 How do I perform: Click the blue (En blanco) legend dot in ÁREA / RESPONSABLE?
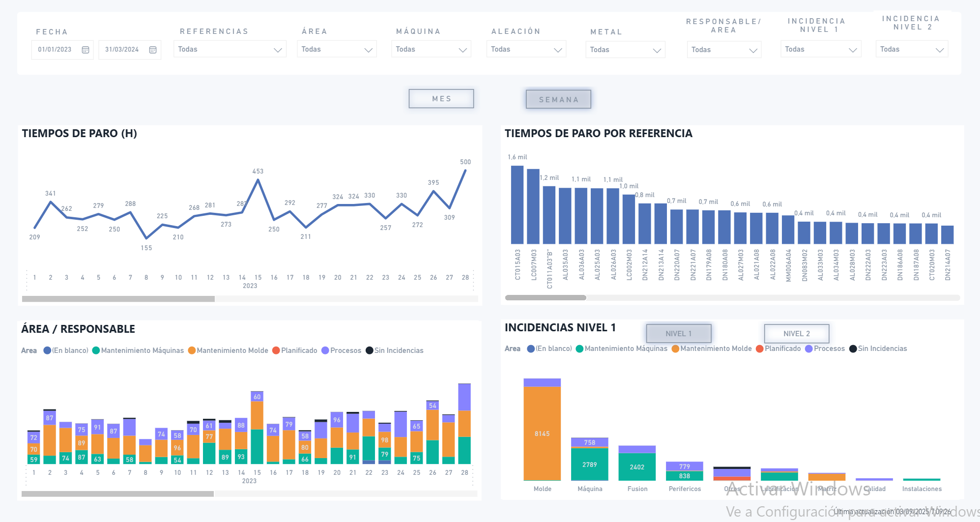pyautogui.click(x=46, y=350)
